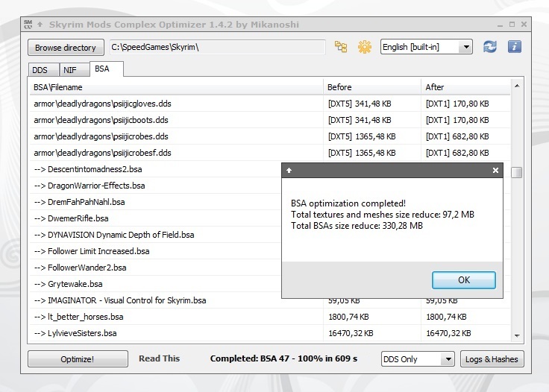The width and height of the screenshot is (549, 392).
Task: Close the BSA optimization completed dialog
Action: click(495, 170)
